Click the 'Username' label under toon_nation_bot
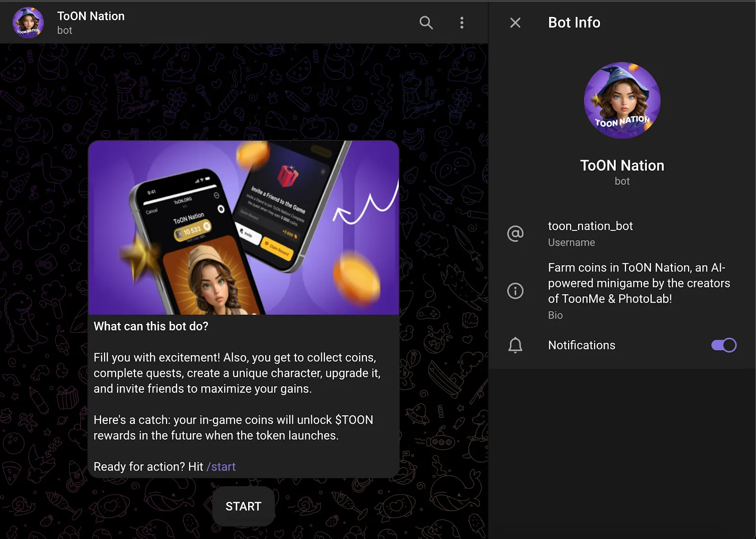756x539 pixels. tap(571, 243)
